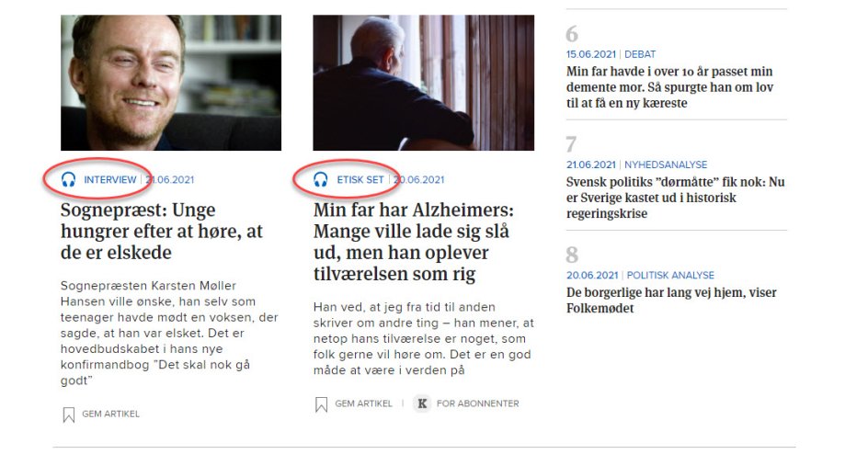Open the POLITISK ANALYSE category on item 8
This screenshot has width=868, height=454.
point(670,276)
